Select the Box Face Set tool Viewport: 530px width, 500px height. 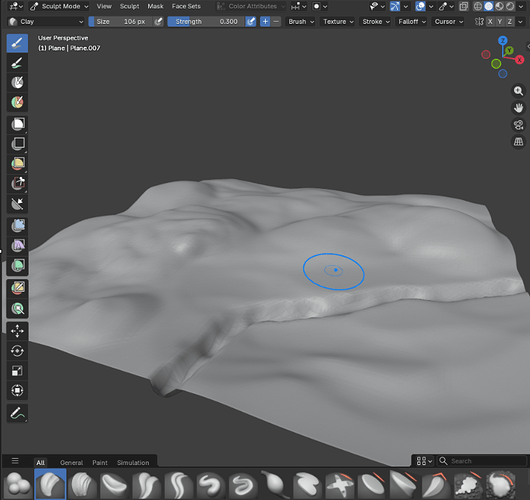pos(17,164)
